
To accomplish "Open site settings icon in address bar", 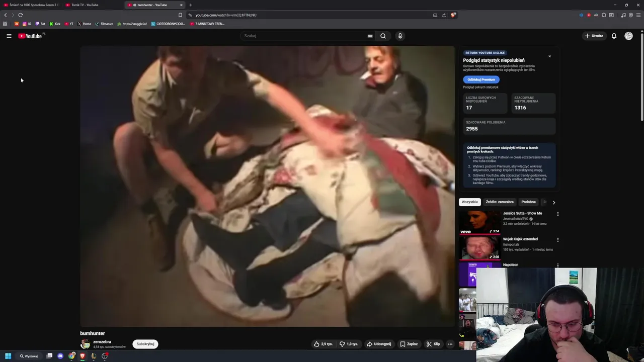I will coord(190,15).
